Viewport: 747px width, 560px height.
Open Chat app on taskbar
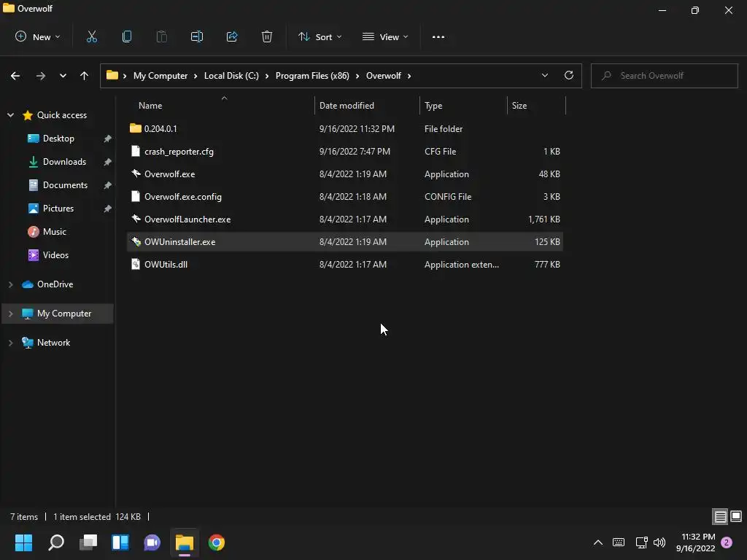coord(152,542)
